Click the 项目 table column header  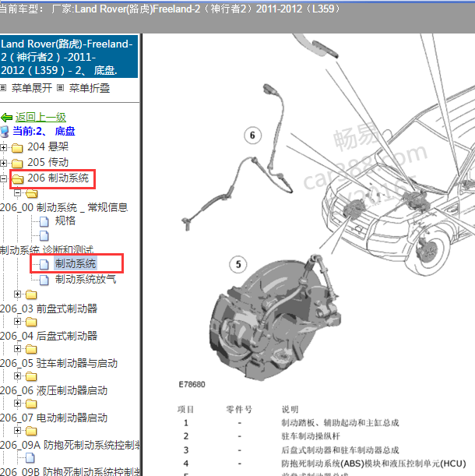(186, 410)
